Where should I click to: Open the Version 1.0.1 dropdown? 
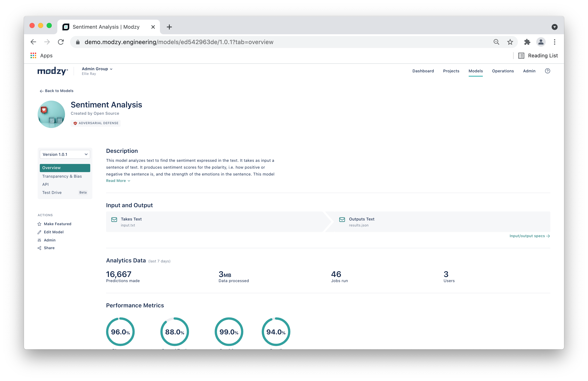(x=65, y=154)
